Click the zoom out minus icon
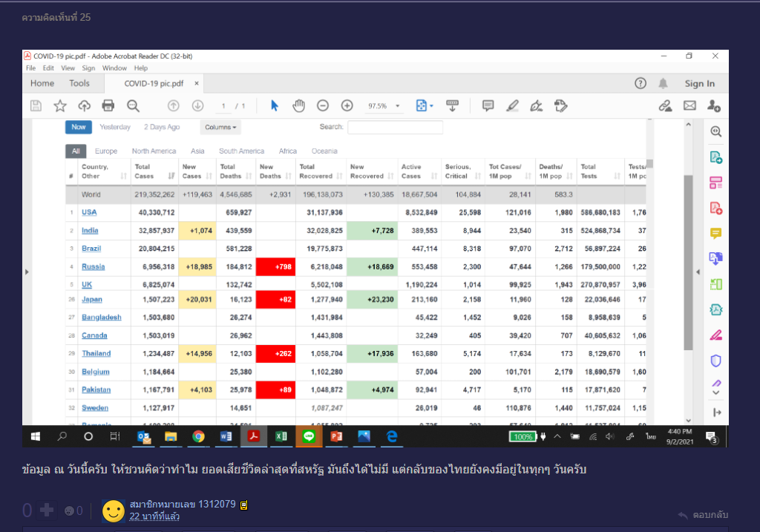 [x=323, y=105]
